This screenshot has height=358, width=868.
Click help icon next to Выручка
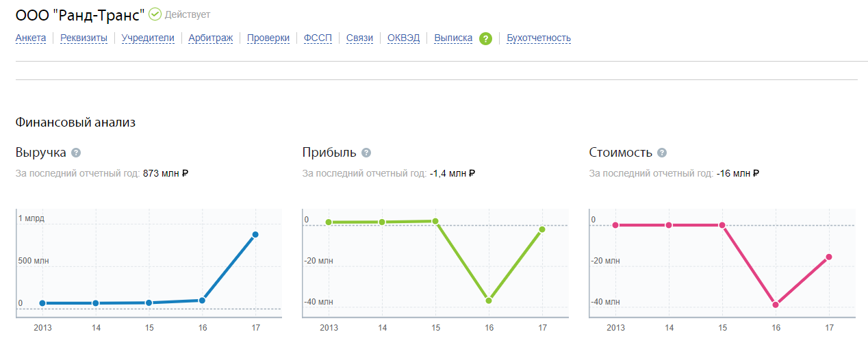click(76, 153)
